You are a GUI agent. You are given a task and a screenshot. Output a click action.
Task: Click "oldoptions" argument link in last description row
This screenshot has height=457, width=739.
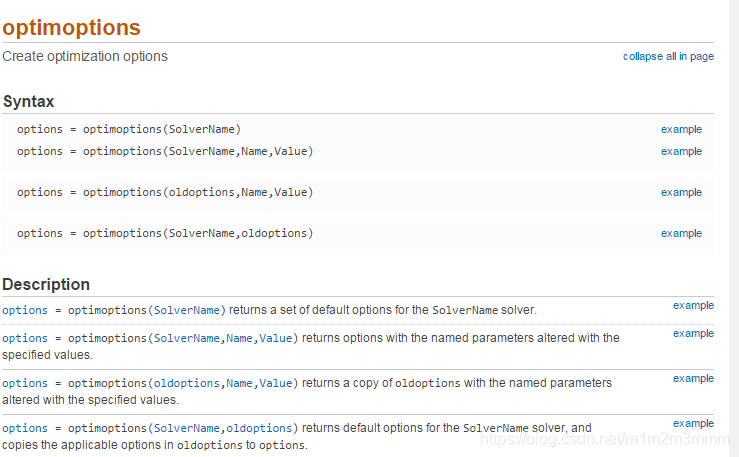(x=259, y=428)
